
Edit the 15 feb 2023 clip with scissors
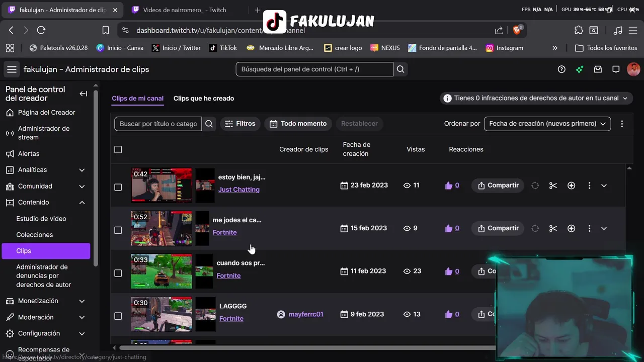[x=553, y=228]
